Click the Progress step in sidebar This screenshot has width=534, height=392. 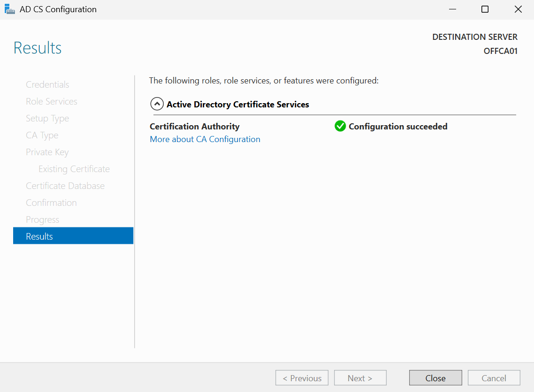point(43,219)
